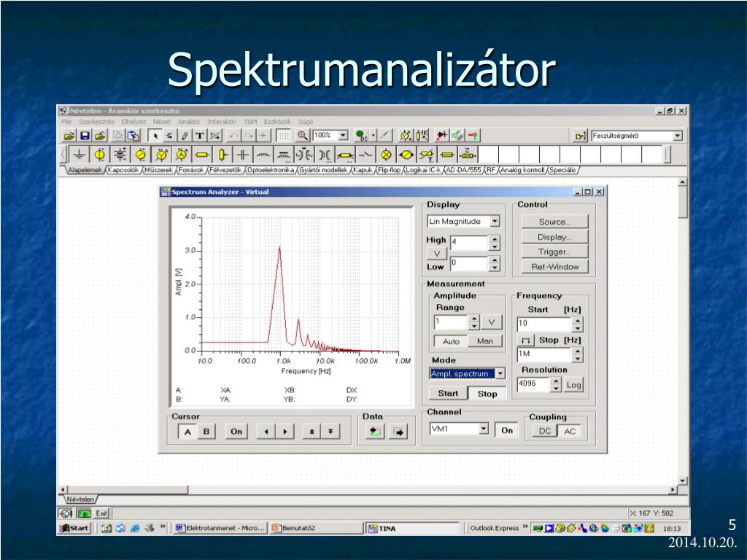Place a battery component
This screenshot has height=560, width=747.
(120, 155)
